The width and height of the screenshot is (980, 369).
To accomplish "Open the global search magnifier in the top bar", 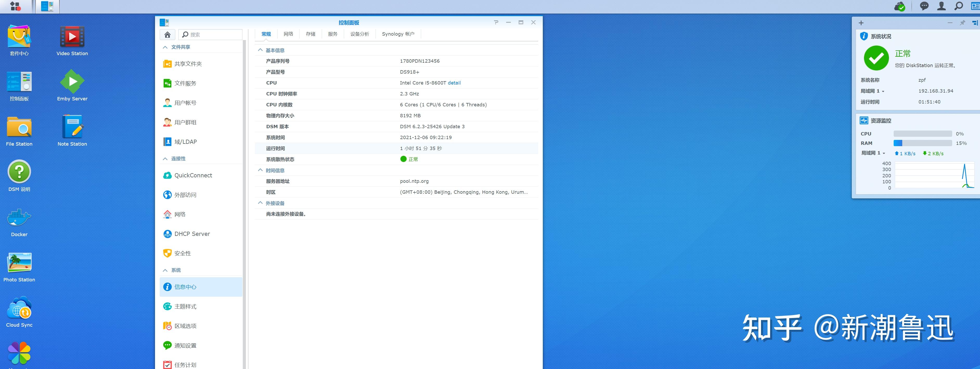I will point(958,6).
